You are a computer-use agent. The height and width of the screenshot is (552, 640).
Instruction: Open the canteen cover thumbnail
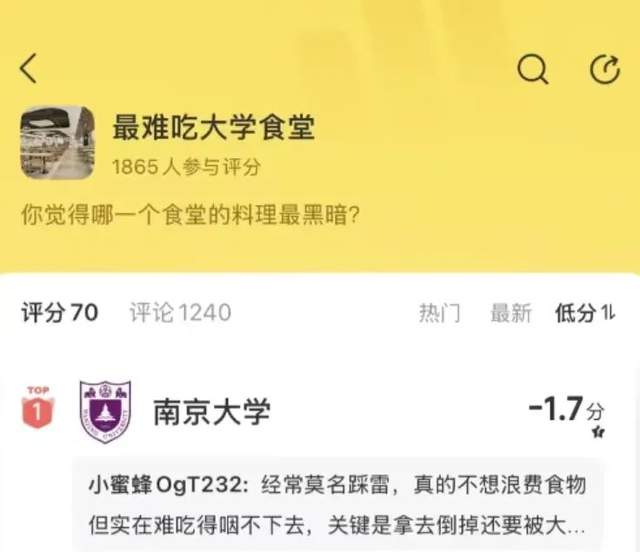point(58,143)
